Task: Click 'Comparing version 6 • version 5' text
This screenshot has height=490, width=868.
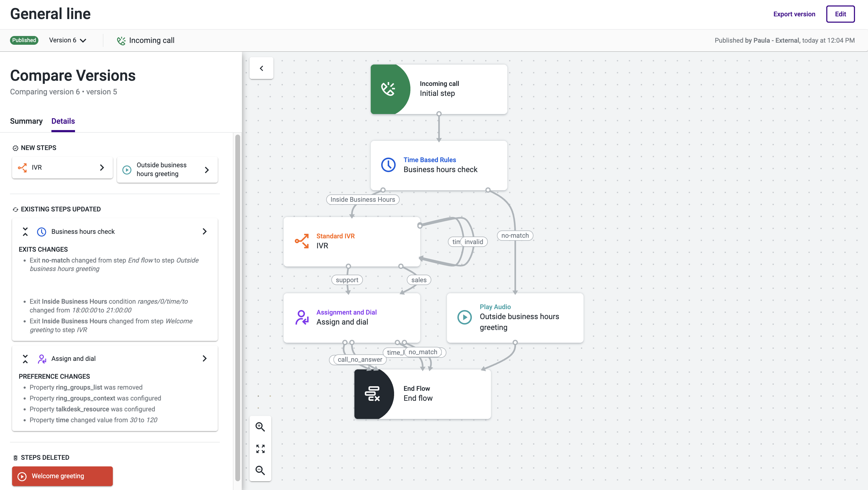Action: coord(63,92)
